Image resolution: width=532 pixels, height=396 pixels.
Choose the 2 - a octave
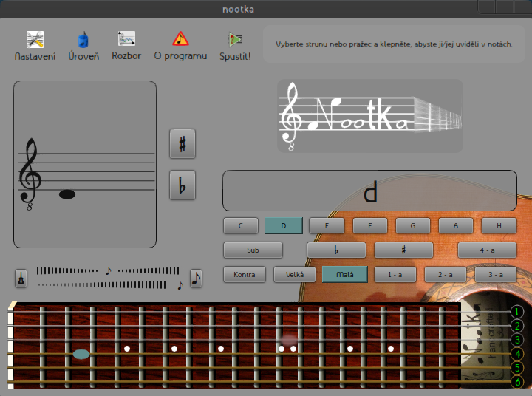(445, 275)
